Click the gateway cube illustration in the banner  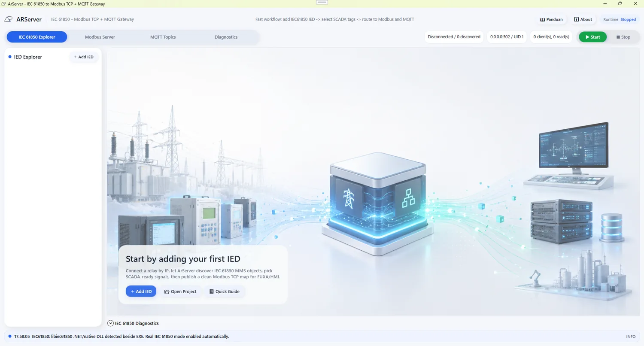pos(378,204)
